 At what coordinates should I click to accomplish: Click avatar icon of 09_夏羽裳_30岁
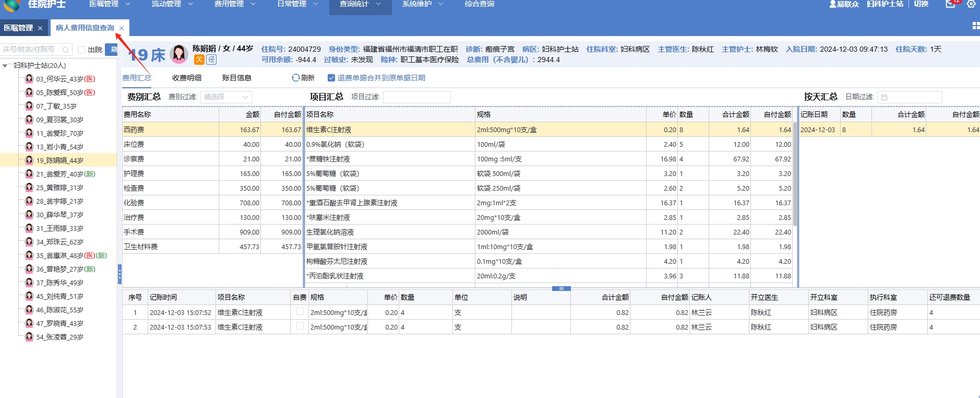click(x=29, y=120)
